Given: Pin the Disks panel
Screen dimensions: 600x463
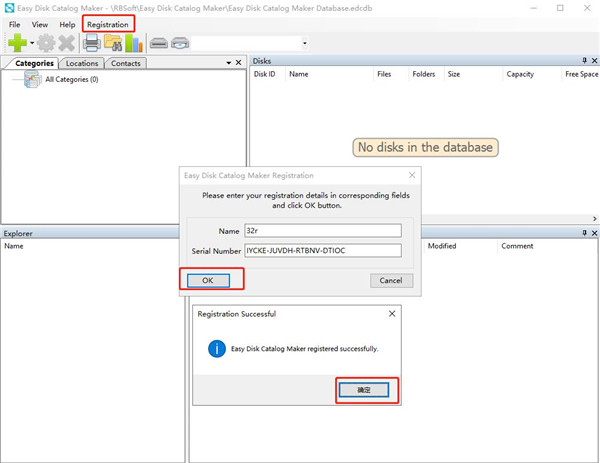Looking at the screenshot, I should (584, 60).
